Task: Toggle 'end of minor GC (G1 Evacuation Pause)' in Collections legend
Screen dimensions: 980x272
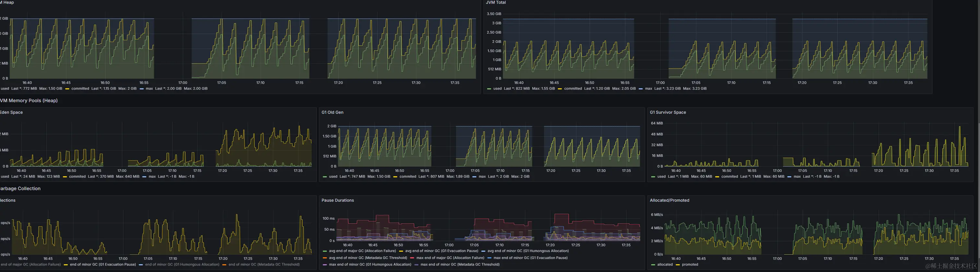Action: (x=103, y=265)
